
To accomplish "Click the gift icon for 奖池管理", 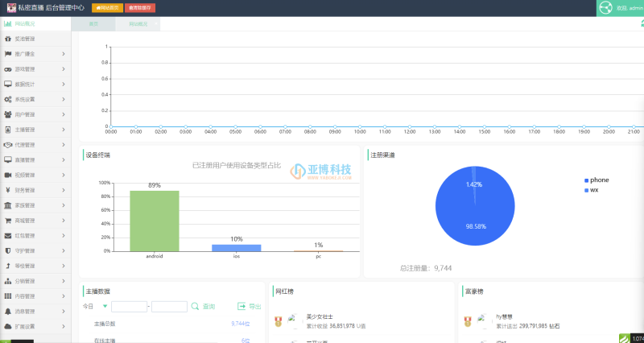I will (7, 39).
